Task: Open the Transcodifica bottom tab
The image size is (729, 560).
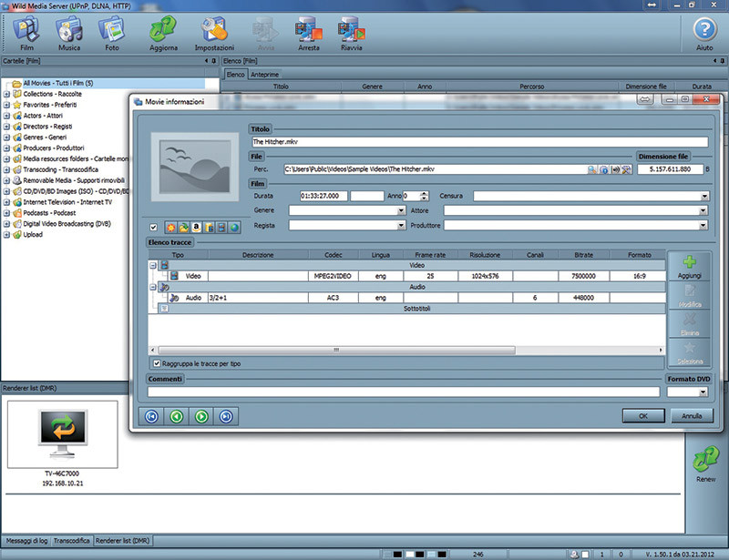Action: (x=71, y=541)
